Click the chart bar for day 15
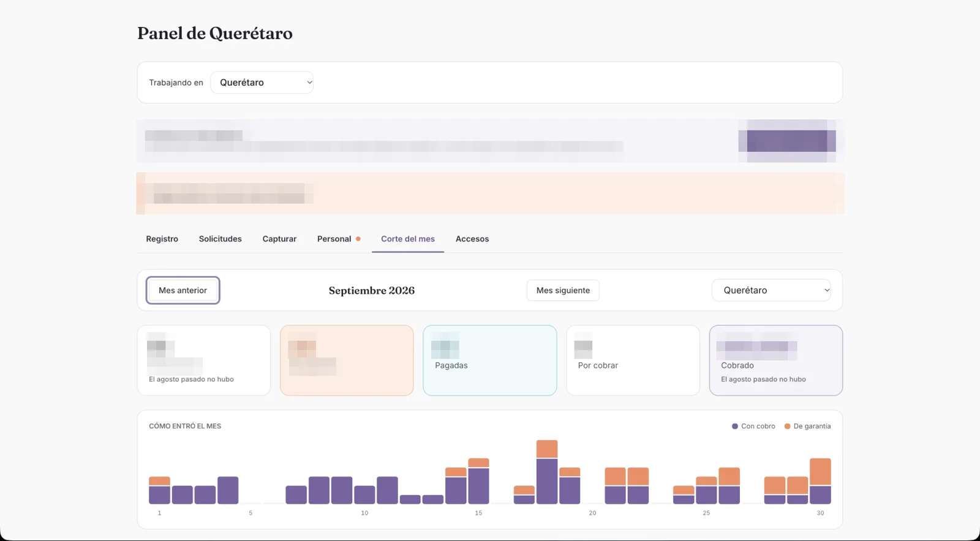Viewport: 980px width, 541px height. pos(478,481)
